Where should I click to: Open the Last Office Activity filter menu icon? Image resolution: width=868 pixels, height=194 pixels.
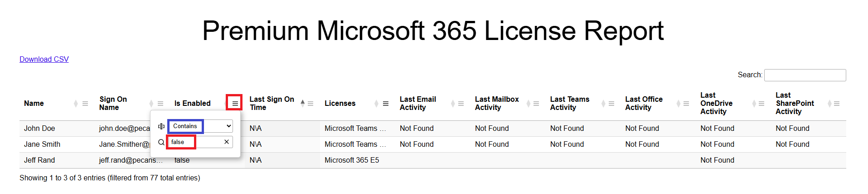point(686,104)
